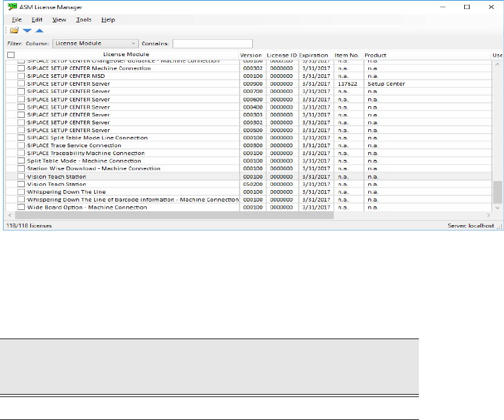The width and height of the screenshot is (504, 420).
Task: Click vertical scrollbar down arrow
Action: click(x=497, y=208)
